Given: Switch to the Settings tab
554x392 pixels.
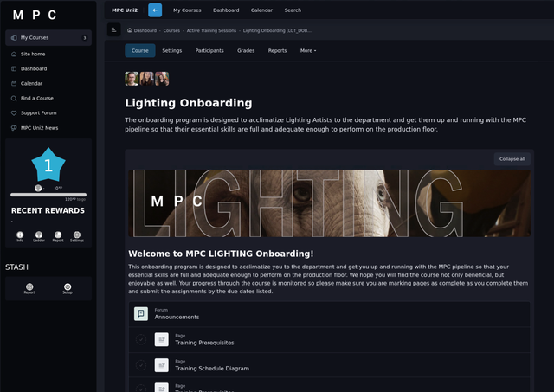Looking at the screenshot, I should tap(172, 50).
